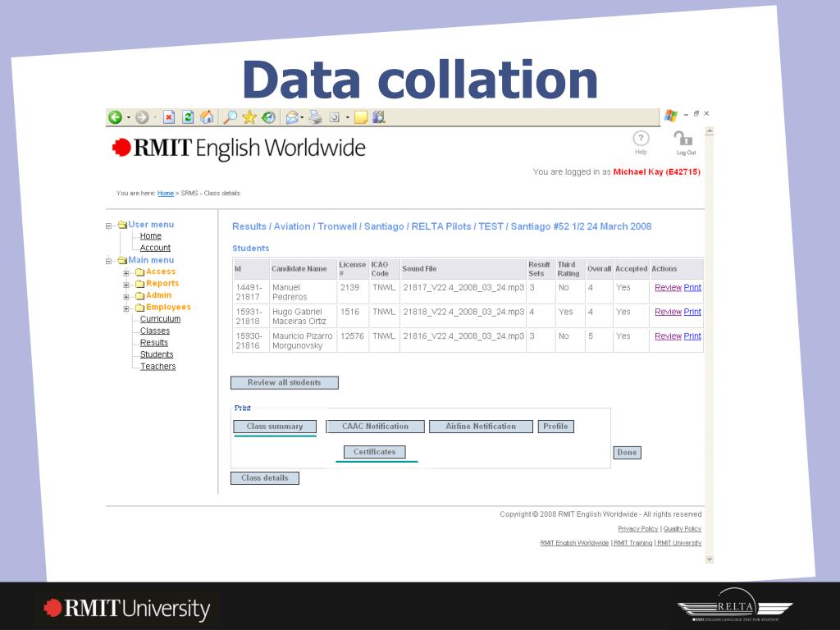This screenshot has height=630, width=840.
Task: Refresh the page with the green arrows icon
Action: [188, 116]
